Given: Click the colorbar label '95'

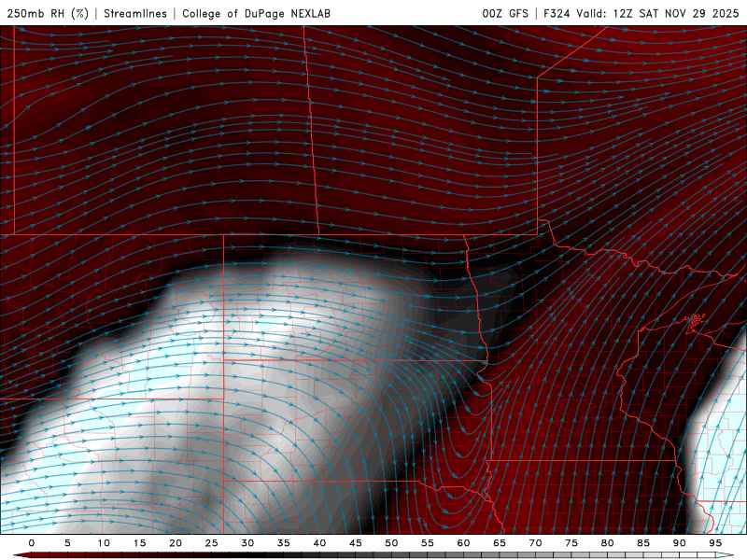Looking at the screenshot, I should click(x=715, y=543).
